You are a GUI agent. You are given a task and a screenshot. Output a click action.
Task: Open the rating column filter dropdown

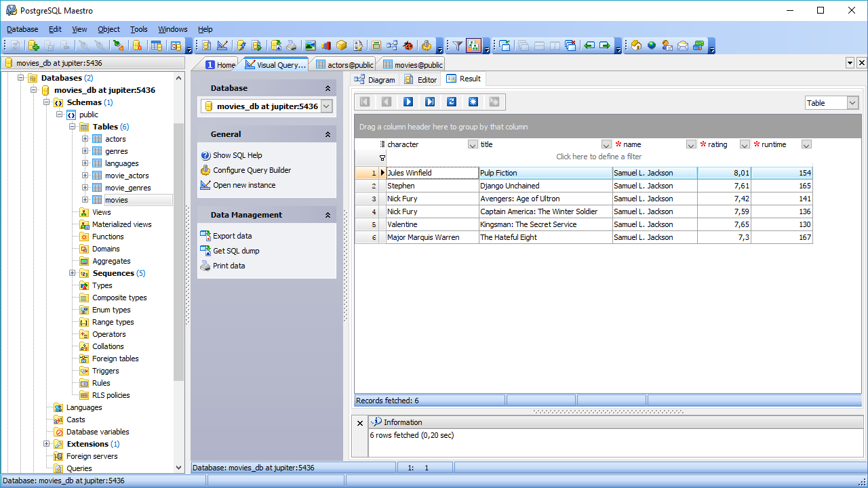(745, 144)
